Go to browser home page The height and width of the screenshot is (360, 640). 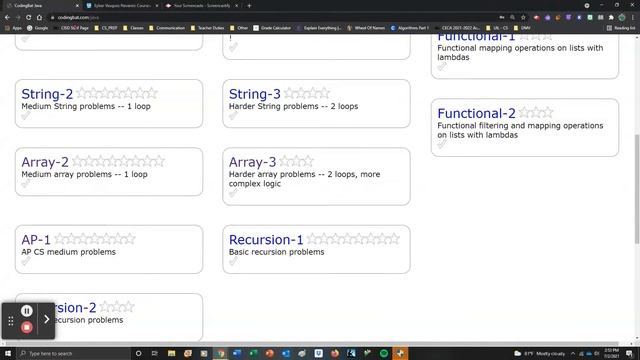(x=39, y=18)
